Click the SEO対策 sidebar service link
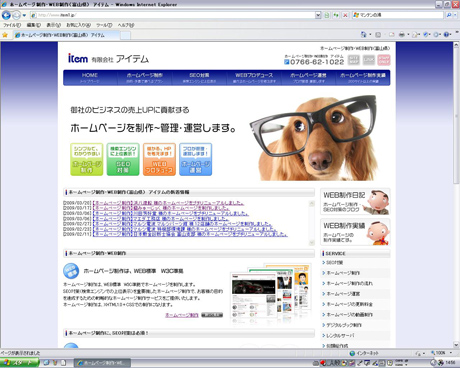Image resolution: width=460 pixels, height=368 pixels. point(335,263)
